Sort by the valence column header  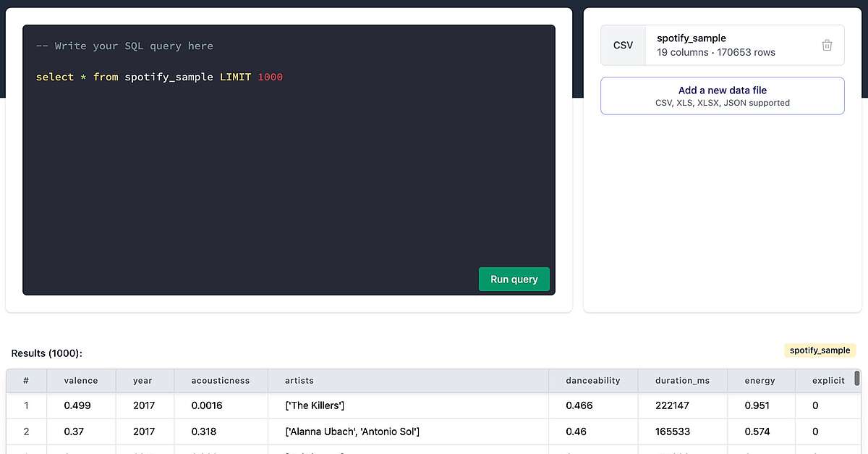coord(80,380)
